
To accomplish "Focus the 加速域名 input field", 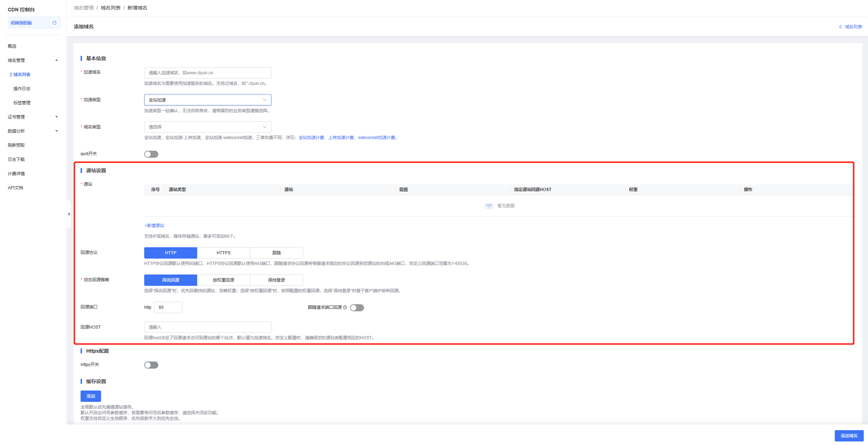I will pyautogui.click(x=208, y=73).
